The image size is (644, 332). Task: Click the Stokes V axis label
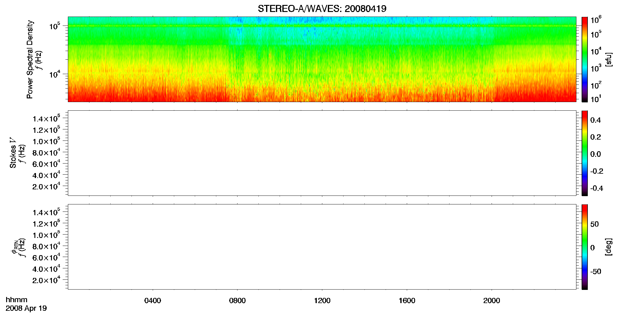tap(13, 153)
